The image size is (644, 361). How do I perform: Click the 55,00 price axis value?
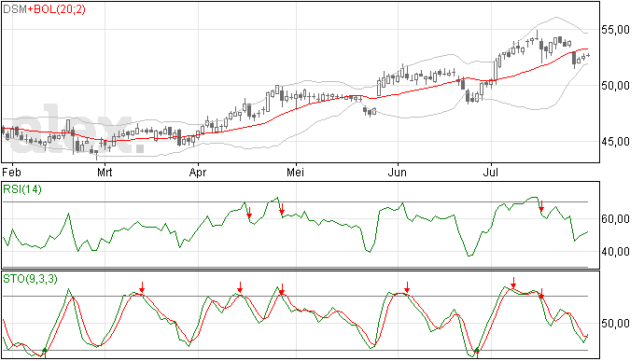click(615, 30)
